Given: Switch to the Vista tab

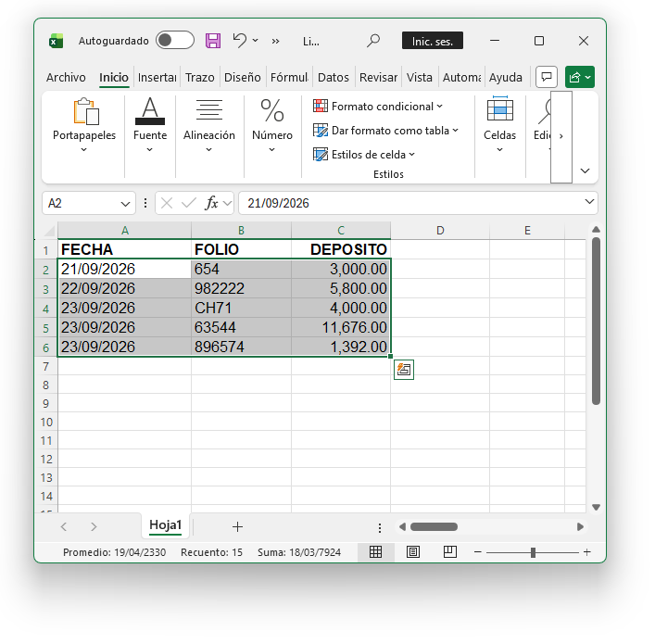Looking at the screenshot, I should click(x=420, y=77).
